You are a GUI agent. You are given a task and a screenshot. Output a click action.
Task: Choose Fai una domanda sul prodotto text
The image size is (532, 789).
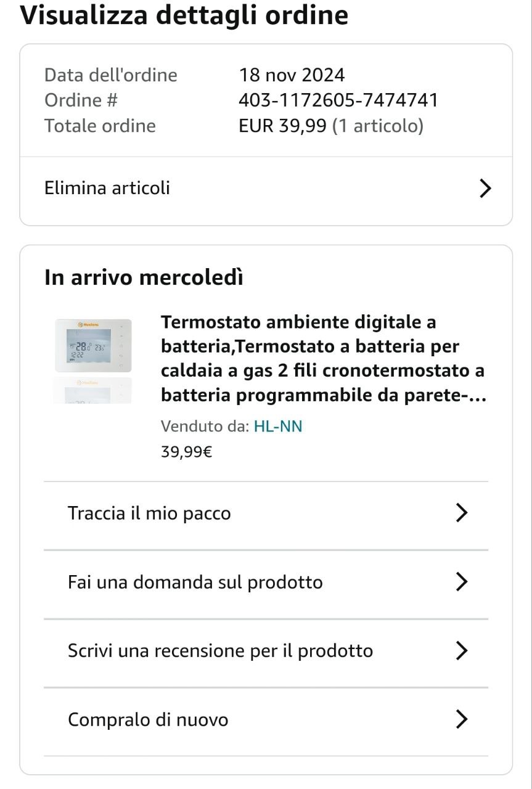click(x=195, y=583)
